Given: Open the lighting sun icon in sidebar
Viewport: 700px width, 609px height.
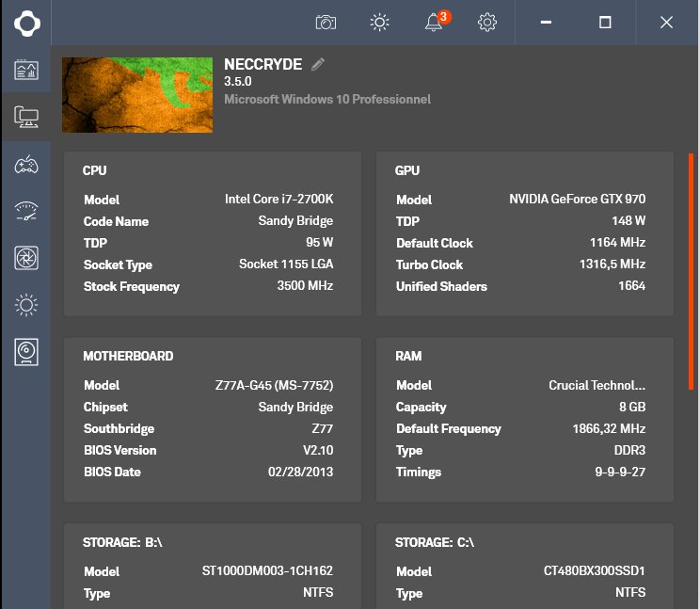Looking at the screenshot, I should pyautogui.click(x=25, y=304).
